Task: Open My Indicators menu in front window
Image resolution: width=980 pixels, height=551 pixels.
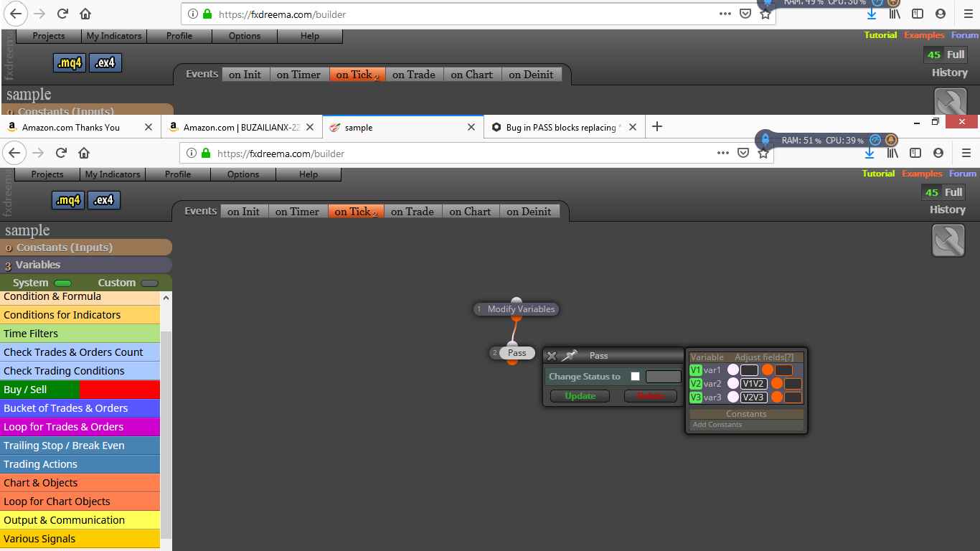Action: 113,174
